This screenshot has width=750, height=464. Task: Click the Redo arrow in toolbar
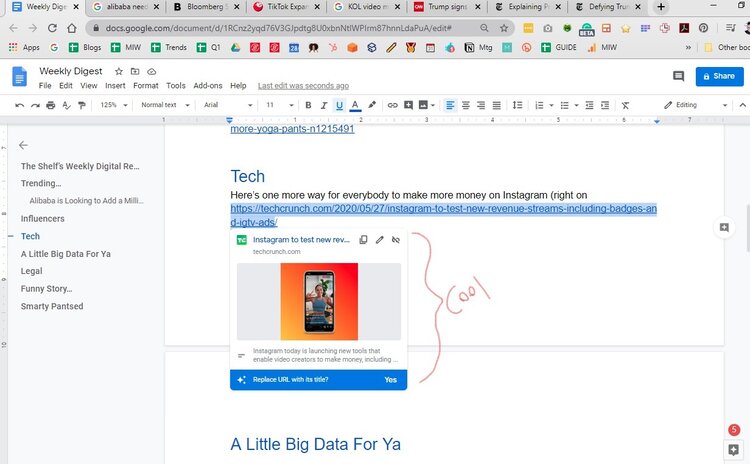(x=35, y=105)
